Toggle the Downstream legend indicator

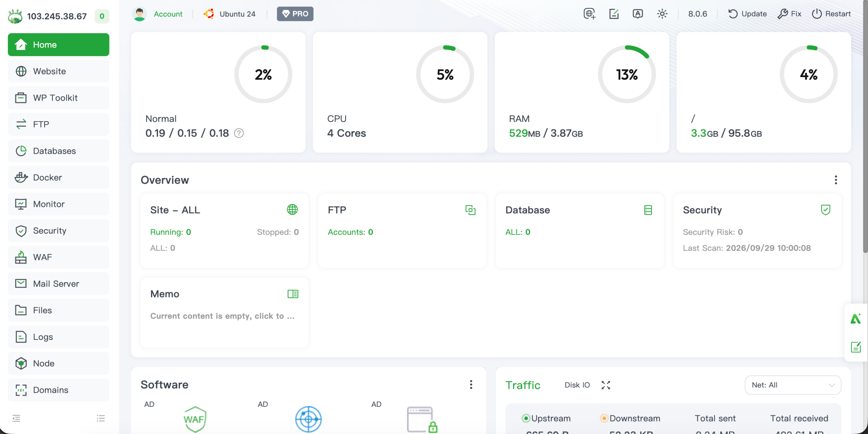pos(604,418)
